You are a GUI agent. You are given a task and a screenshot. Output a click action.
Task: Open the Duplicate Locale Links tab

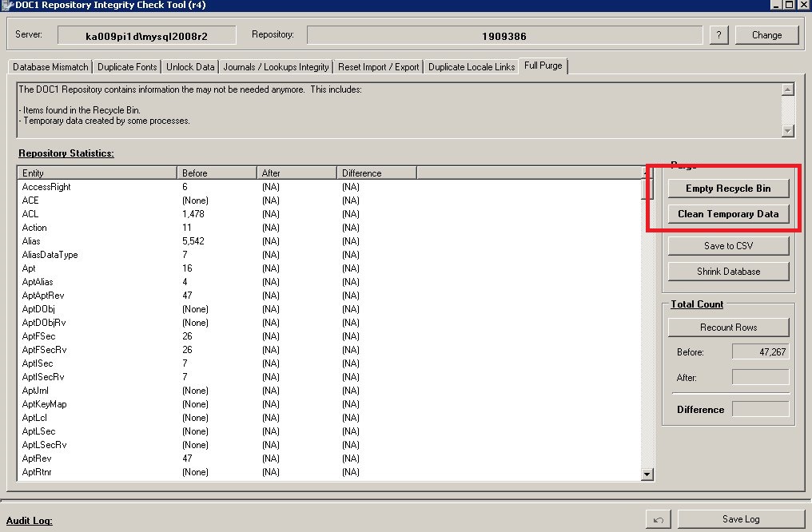click(472, 67)
